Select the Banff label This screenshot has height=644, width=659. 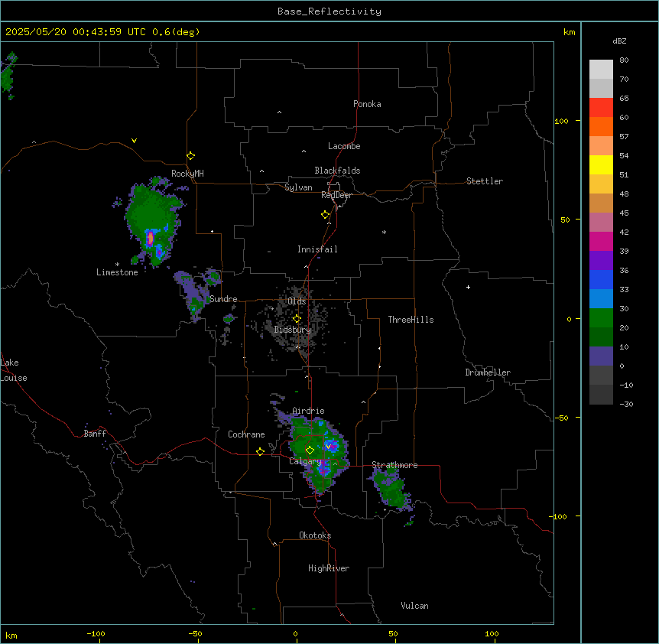click(95, 434)
